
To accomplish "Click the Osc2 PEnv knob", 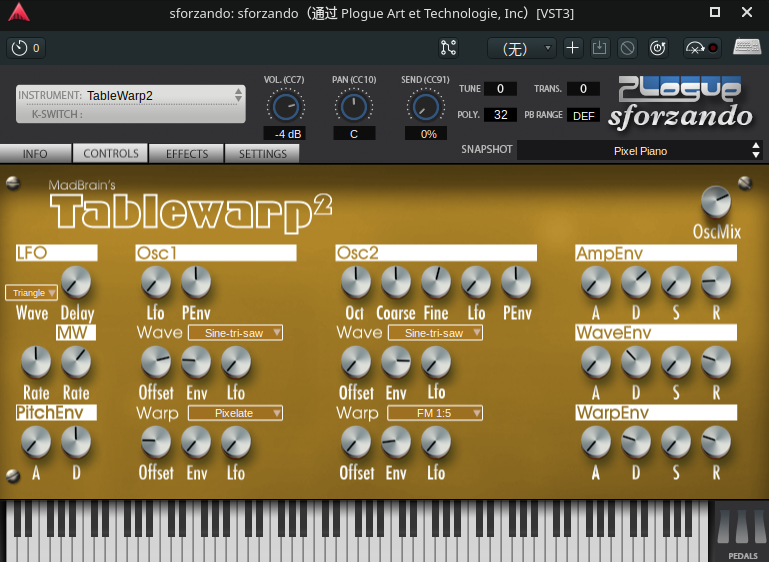I will pos(516,282).
